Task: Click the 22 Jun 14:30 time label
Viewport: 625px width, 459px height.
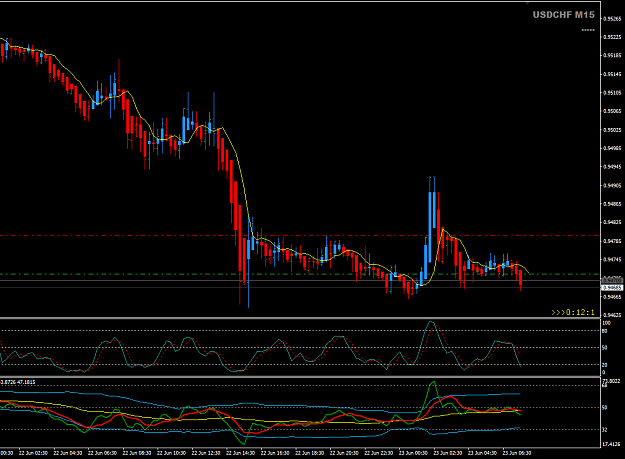Action: tap(241, 453)
